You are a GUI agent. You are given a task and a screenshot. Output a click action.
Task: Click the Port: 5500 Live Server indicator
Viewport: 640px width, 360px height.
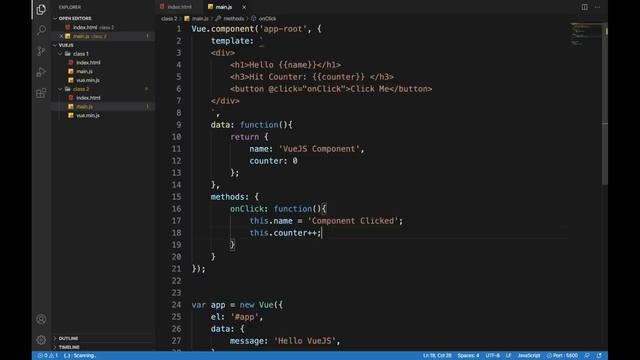tap(562, 356)
